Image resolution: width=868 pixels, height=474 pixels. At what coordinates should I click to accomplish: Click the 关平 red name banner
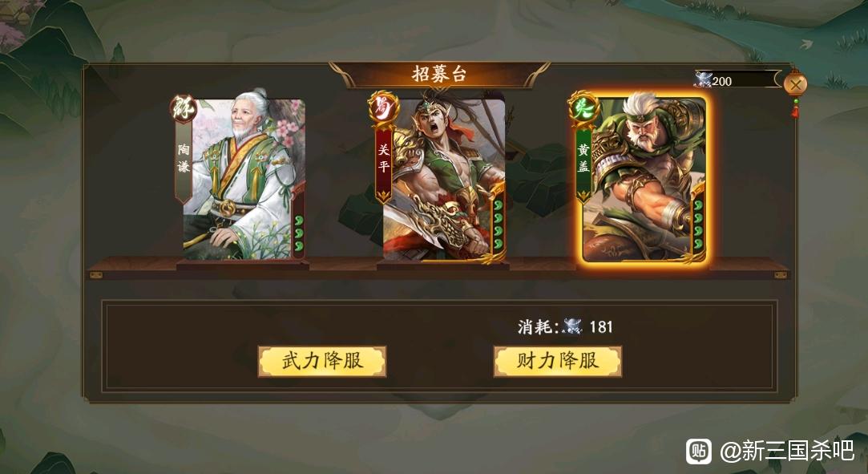point(384,163)
